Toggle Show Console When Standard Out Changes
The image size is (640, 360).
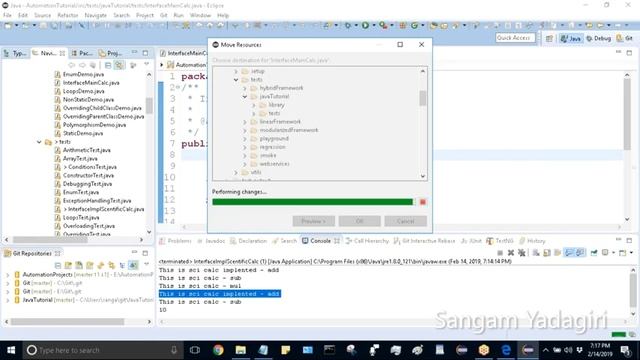(569, 253)
